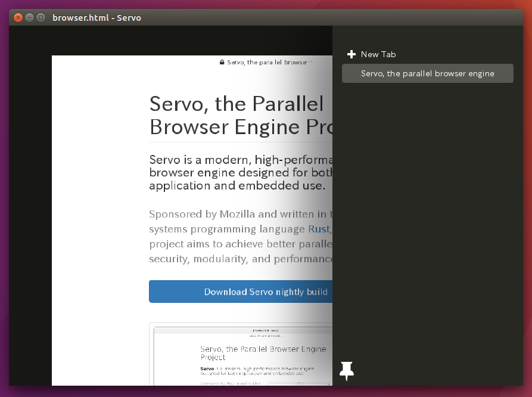This screenshot has width=532, height=397.
Task: Minimize the browser.html window
Action: [x=30, y=18]
